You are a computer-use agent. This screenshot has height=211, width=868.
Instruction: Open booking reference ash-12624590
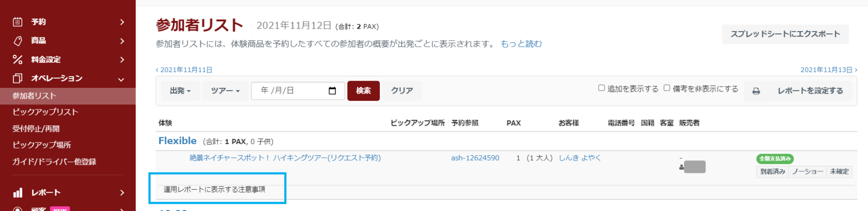click(x=475, y=158)
